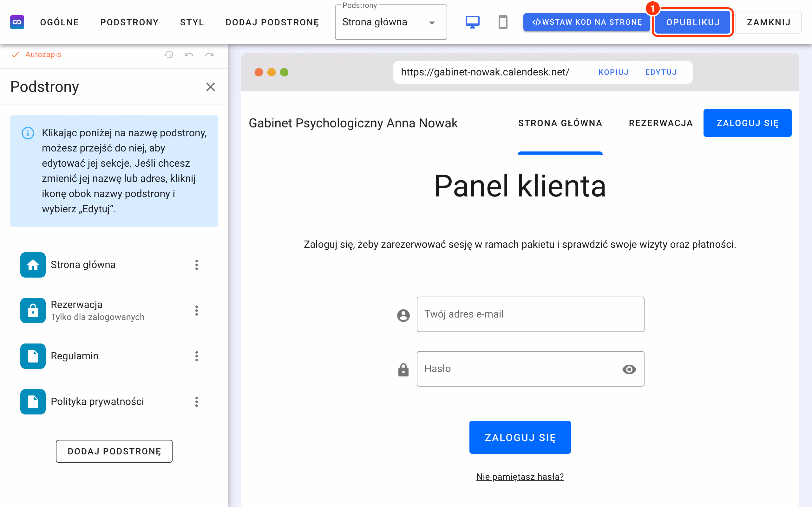Viewport: 812px width, 507px height.
Task: Switch to desktop preview mode
Action: [472, 22]
